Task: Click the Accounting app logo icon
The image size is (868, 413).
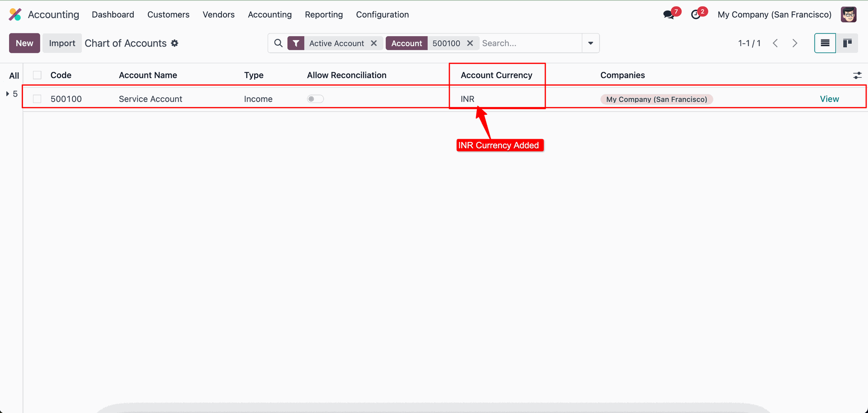Action: coord(15,14)
